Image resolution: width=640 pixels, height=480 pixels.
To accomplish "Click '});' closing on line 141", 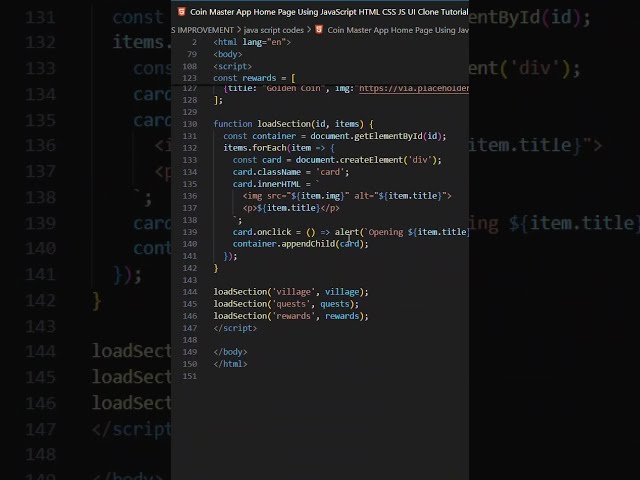I will tap(230, 256).
